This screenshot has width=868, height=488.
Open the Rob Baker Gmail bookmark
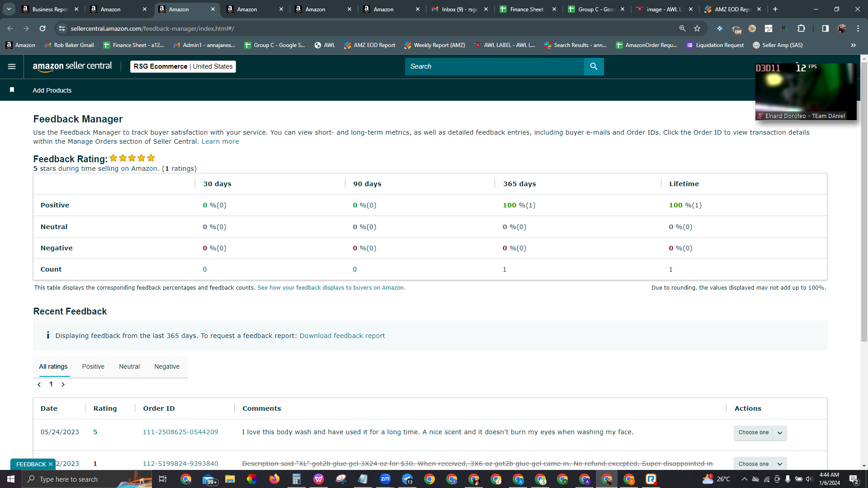point(70,45)
